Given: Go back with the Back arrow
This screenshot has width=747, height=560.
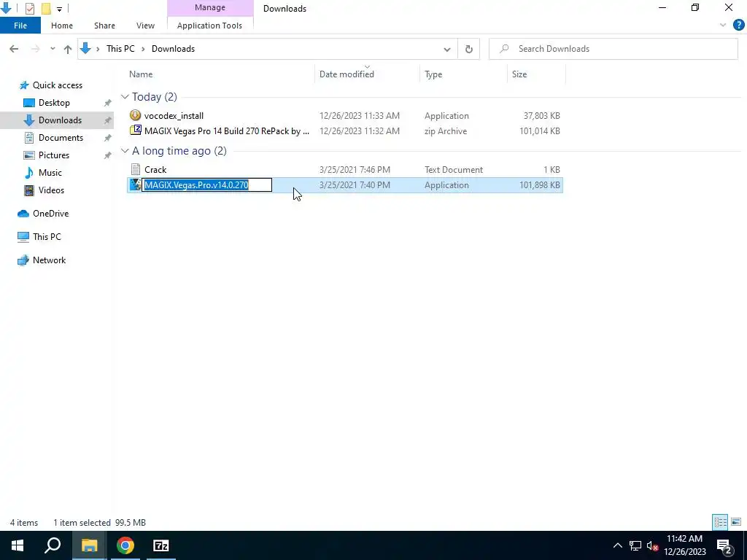Looking at the screenshot, I should click(14, 49).
